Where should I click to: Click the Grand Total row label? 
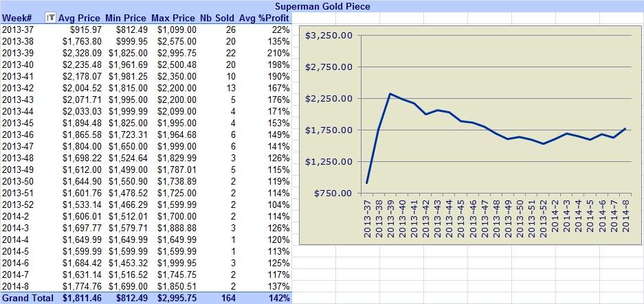27,298
